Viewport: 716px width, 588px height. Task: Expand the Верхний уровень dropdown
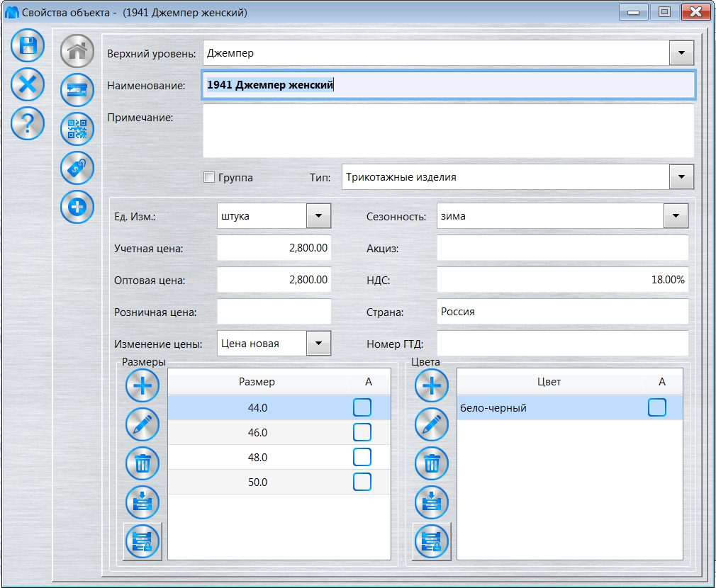[681, 53]
